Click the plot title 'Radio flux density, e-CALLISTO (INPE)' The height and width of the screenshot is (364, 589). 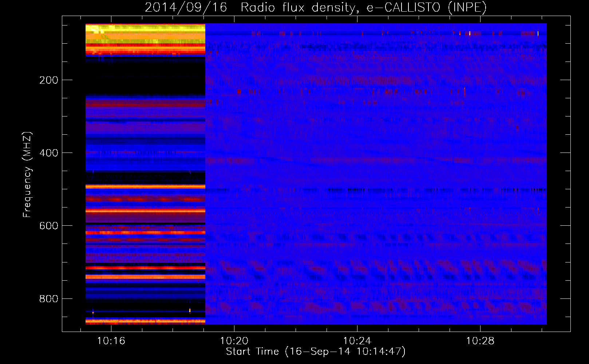(x=363, y=7)
